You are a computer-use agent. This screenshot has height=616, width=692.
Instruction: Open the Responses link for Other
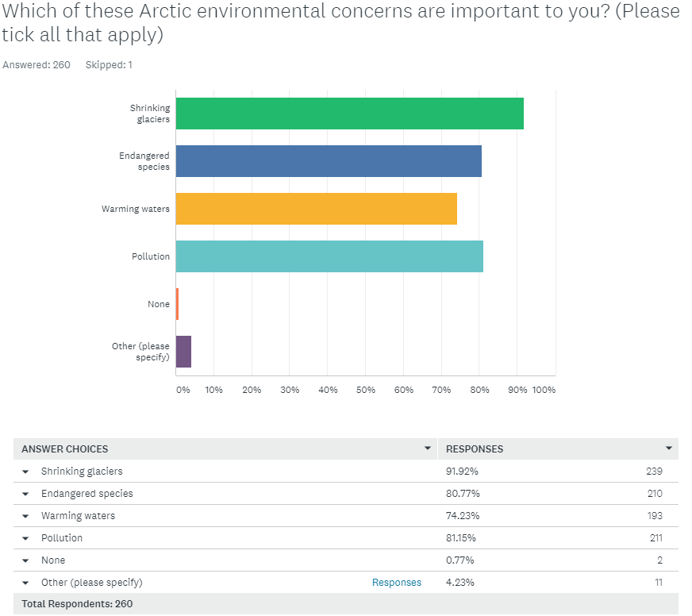pos(397,583)
